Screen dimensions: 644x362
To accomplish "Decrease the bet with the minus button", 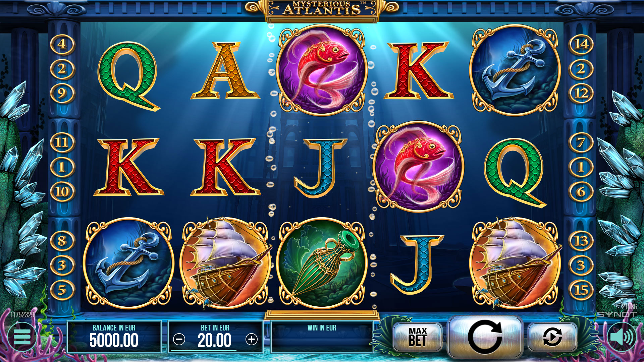I will click(179, 340).
